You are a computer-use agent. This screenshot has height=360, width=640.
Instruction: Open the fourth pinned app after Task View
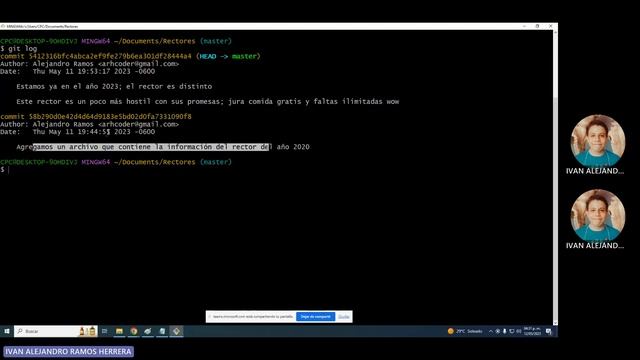click(x=162, y=331)
